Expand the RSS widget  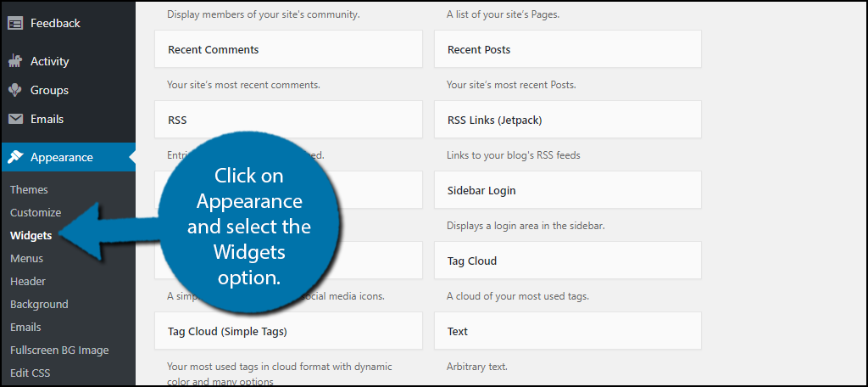(x=288, y=120)
